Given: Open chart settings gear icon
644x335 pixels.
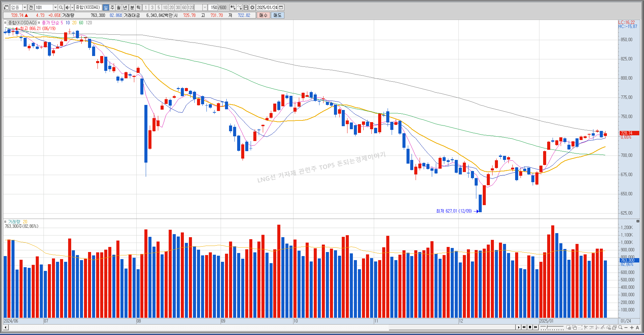Looking at the screenshot, I should (252, 7).
